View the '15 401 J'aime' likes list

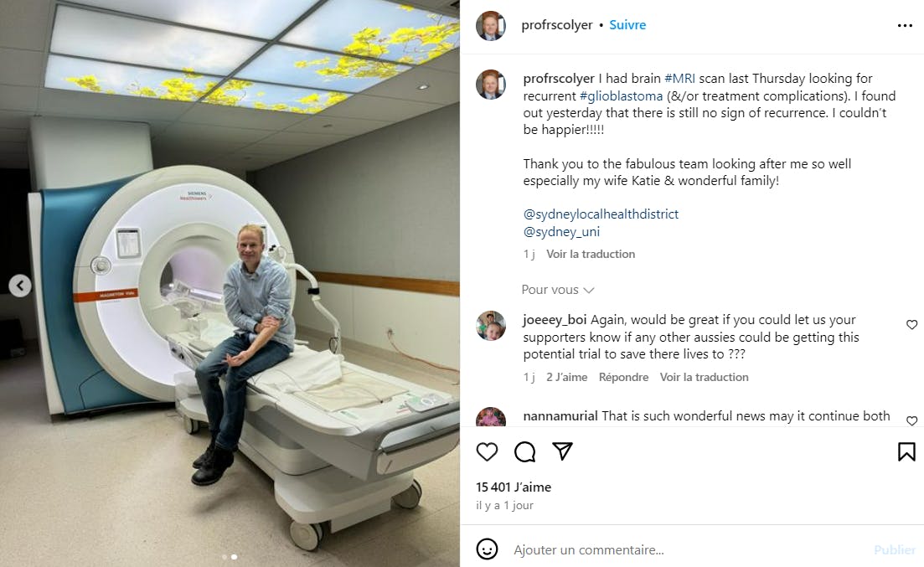[514, 487]
